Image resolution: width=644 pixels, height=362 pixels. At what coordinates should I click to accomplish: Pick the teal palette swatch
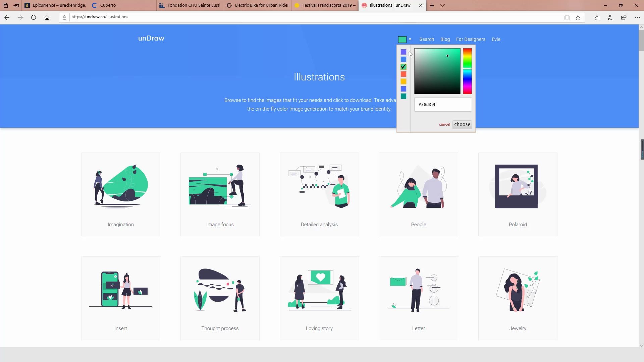coord(404,96)
